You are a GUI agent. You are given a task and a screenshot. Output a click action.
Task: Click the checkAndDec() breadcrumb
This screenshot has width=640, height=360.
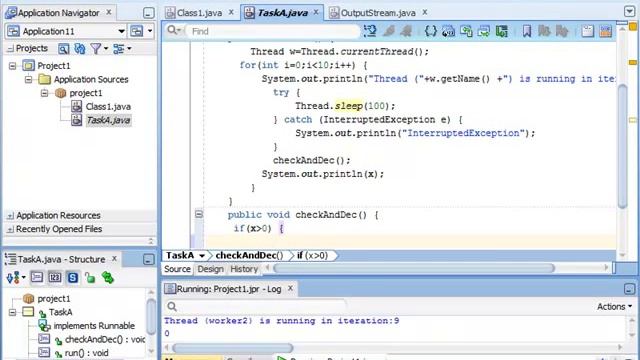pos(249,256)
